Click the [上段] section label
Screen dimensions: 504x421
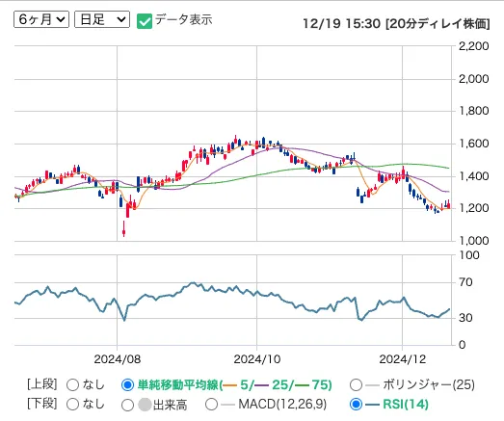(x=41, y=384)
